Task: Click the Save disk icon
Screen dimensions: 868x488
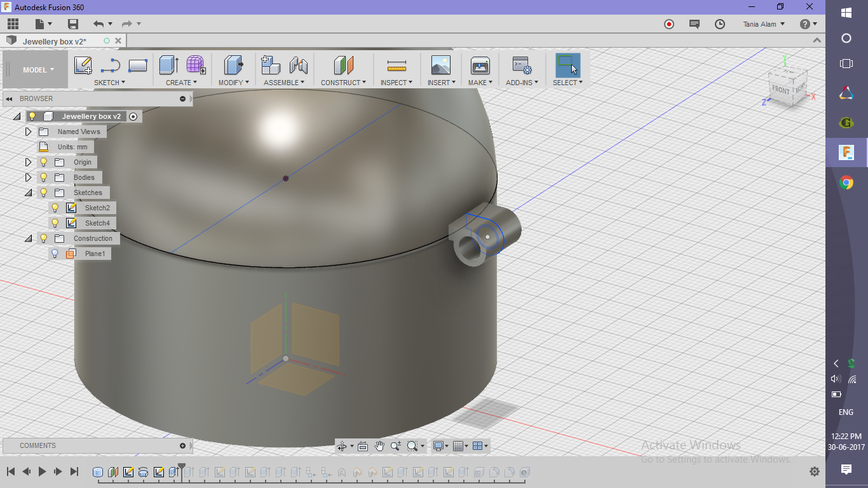Action: point(73,24)
